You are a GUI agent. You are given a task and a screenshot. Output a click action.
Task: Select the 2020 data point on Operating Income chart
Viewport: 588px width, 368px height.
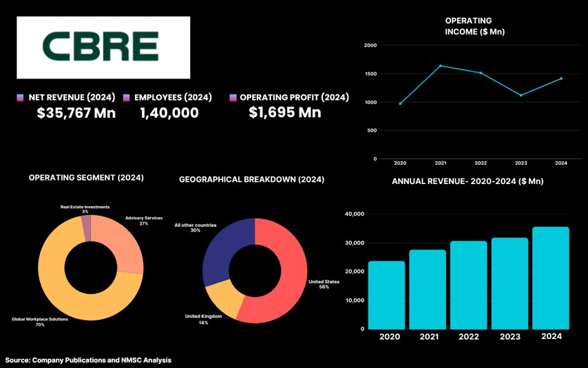click(400, 103)
